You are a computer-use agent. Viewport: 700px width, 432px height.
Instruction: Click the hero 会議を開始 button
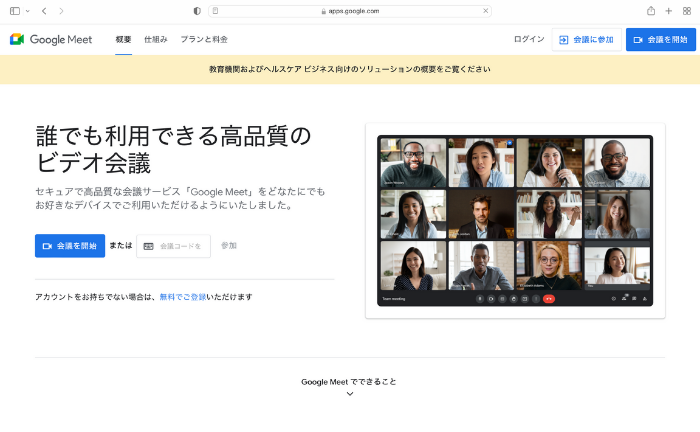point(70,246)
